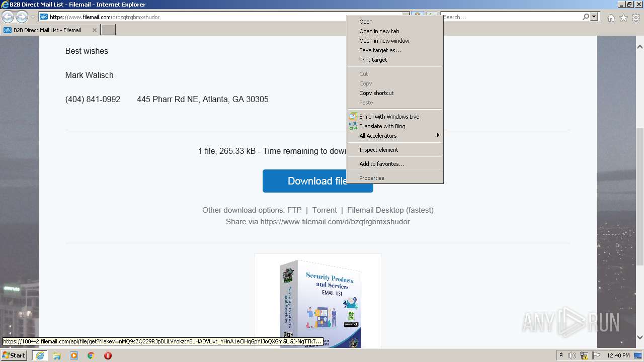This screenshot has height=362, width=644.
Task: Click the network status tray icon
Action: (x=584, y=355)
